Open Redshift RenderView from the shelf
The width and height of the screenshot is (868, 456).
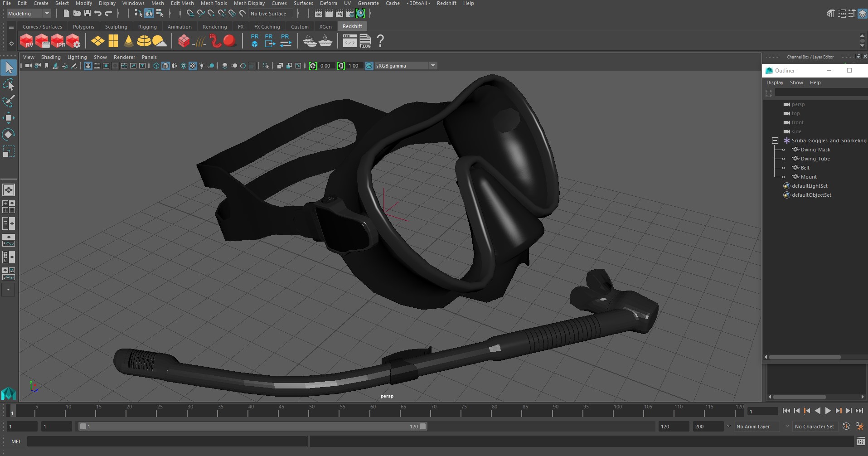pyautogui.click(x=27, y=41)
